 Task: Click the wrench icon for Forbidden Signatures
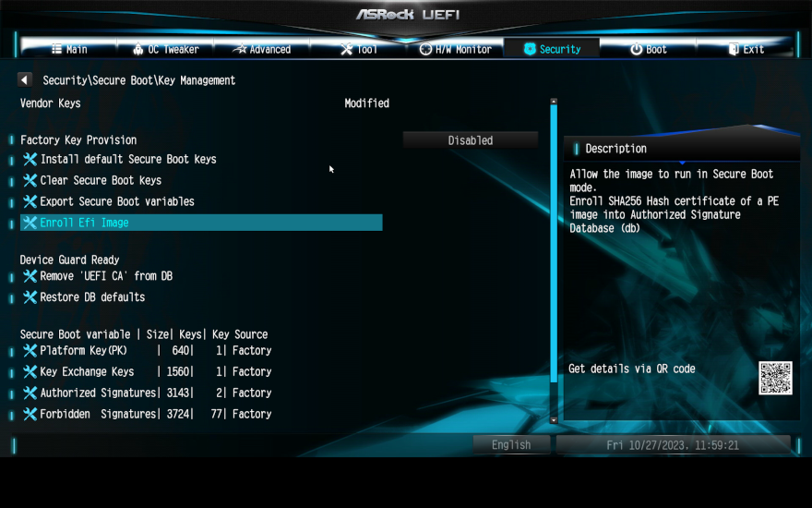[30, 415]
